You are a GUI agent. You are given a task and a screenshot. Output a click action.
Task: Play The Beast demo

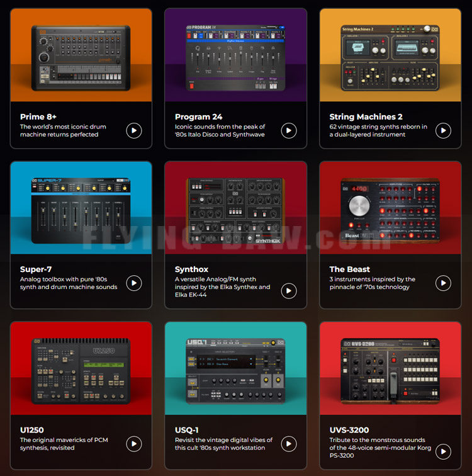pos(443,283)
